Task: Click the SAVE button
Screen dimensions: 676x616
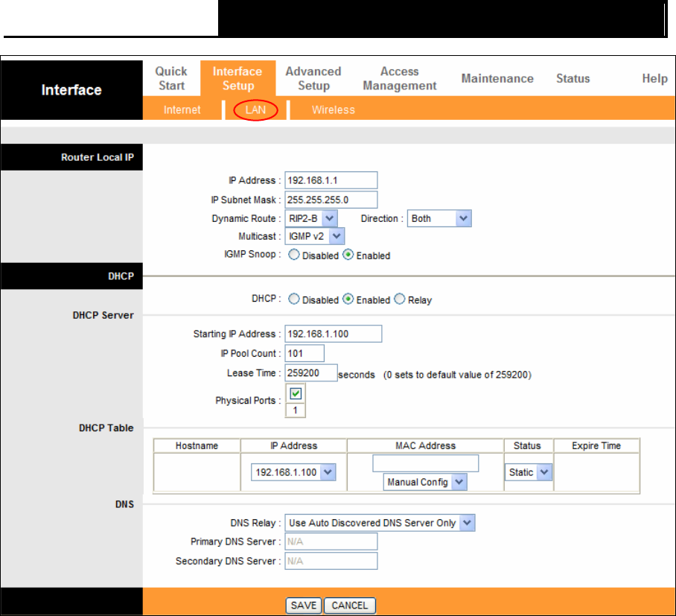Action: [304, 606]
